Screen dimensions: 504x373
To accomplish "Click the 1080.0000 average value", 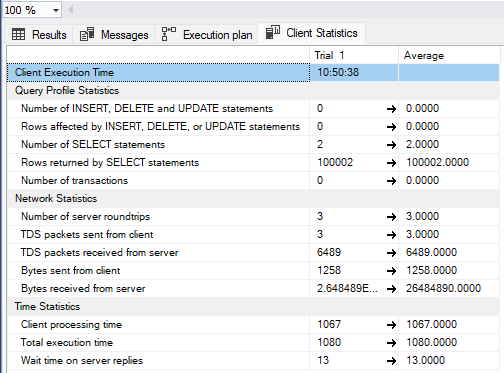I will [x=431, y=342].
